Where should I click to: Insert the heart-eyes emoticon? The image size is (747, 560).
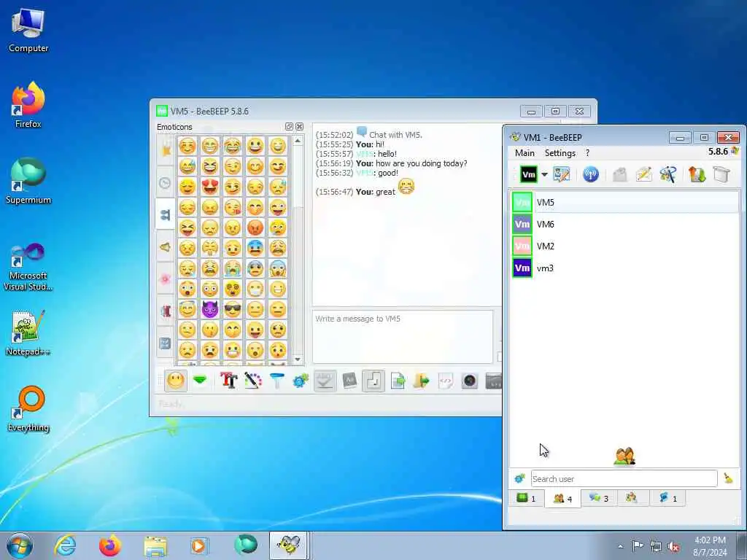[x=209, y=187]
